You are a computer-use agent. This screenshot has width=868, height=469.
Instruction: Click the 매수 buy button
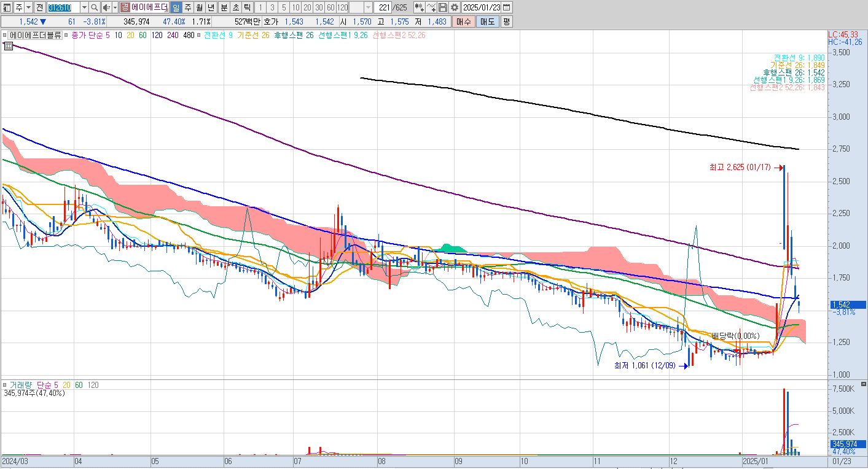pyautogui.click(x=463, y=21)
